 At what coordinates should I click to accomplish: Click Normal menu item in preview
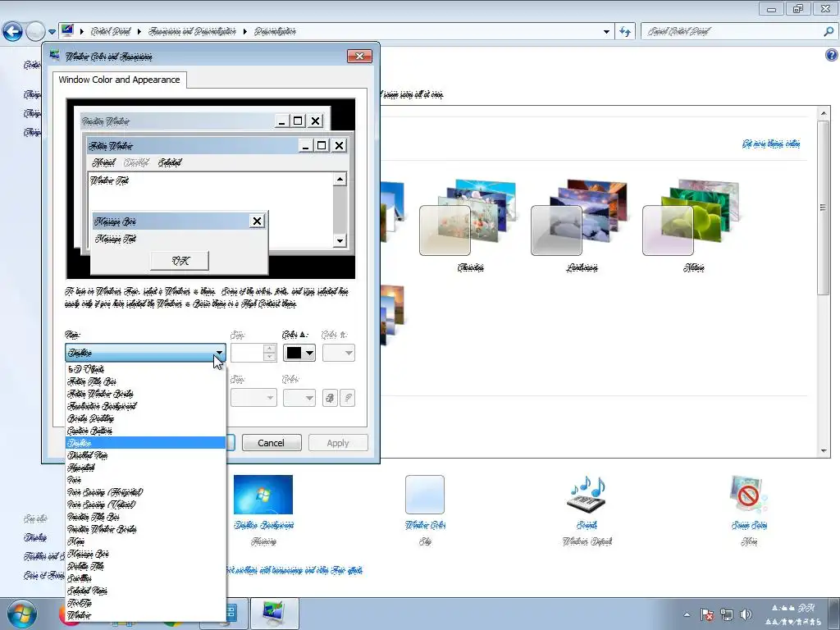[103, 162]
